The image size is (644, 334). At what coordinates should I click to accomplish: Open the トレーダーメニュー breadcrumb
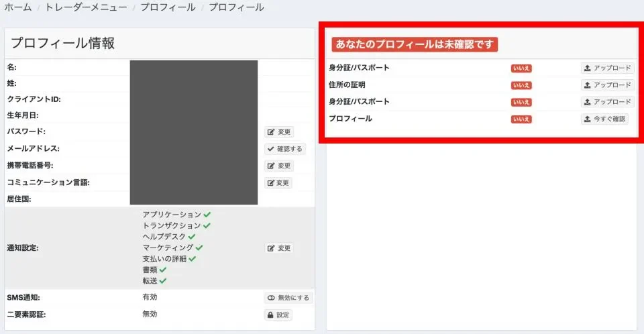(x=86, y=7)
